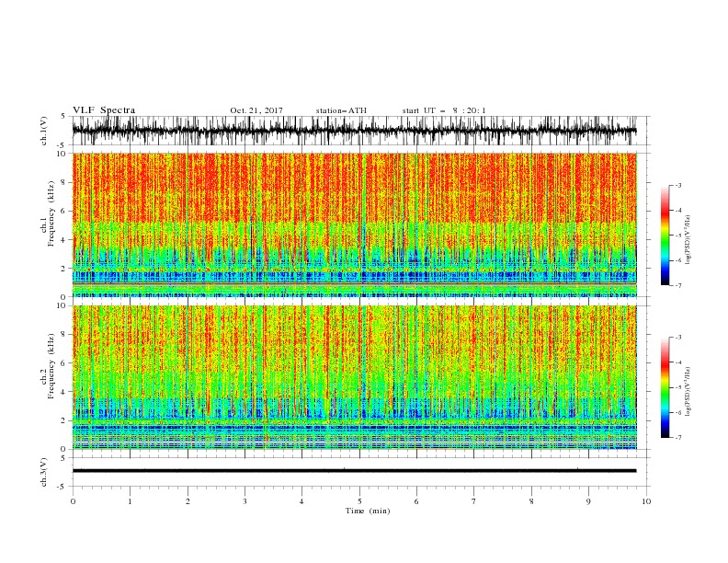This screenshot has width=728, height=563.
Task: Click the ch.2 color bar log(PSD) unit label
Action: point(688,391)
